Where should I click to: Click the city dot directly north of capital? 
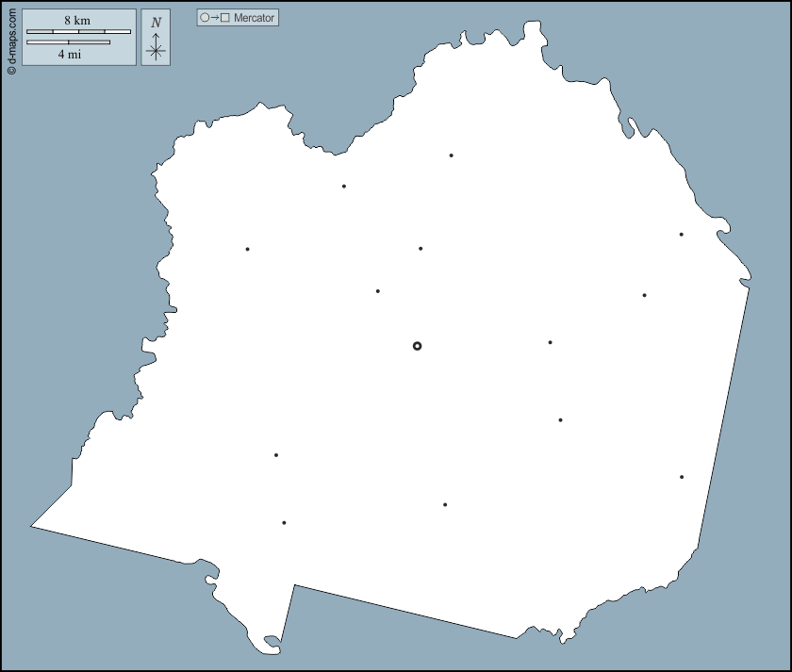[x=421, y=249]
